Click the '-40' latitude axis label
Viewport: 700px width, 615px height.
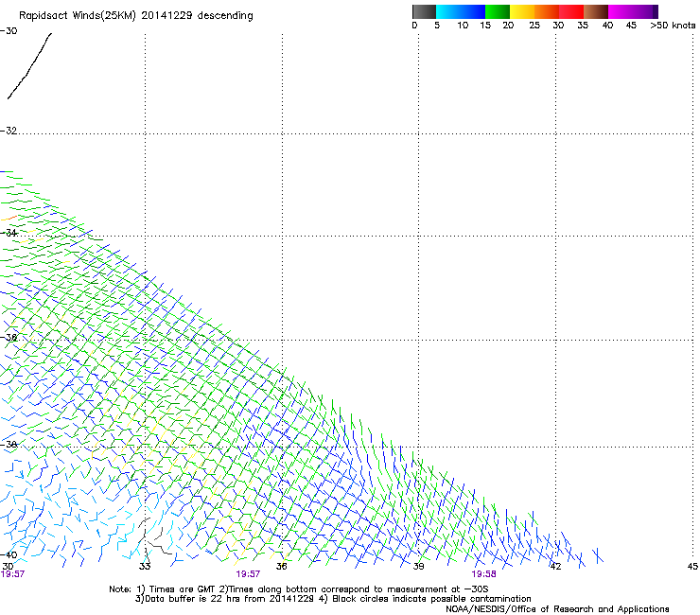coord(9,554)
